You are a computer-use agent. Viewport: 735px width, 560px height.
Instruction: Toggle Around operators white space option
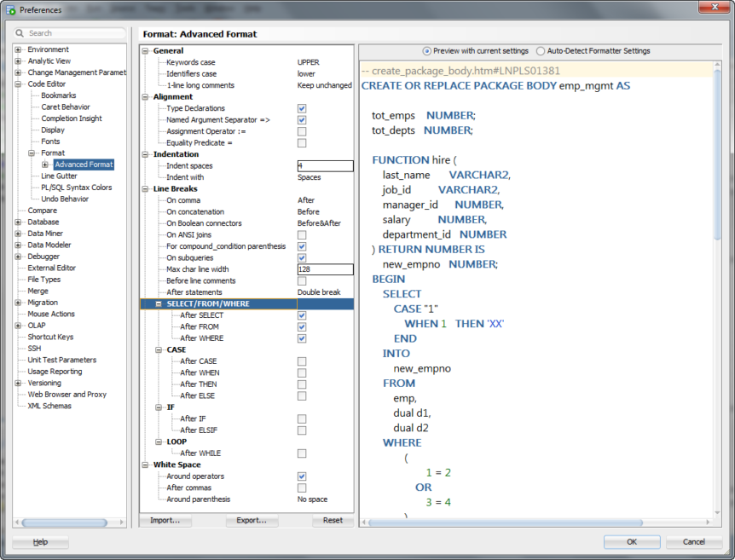point(301,476)
